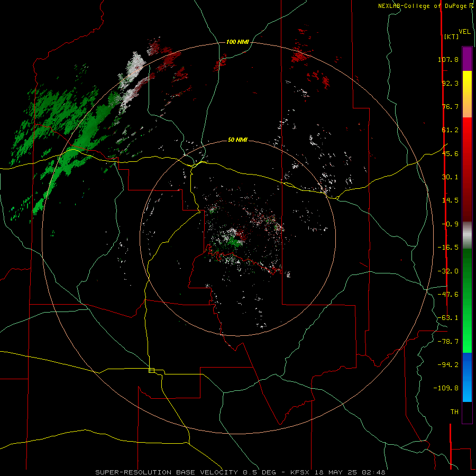Screen dimensions: 476x476
Task: Click the gray near-zero color bar segment
Action: tap(467, 235)
